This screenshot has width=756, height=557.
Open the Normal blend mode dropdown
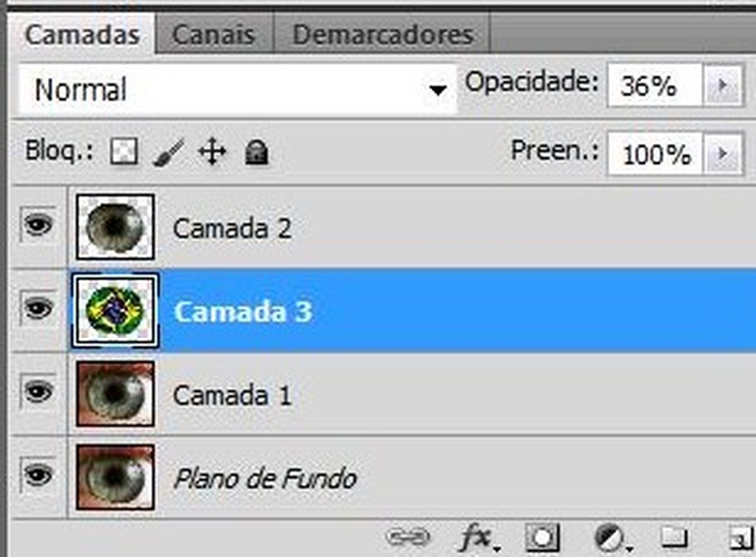pyautogui.click(x=237, y=89)
